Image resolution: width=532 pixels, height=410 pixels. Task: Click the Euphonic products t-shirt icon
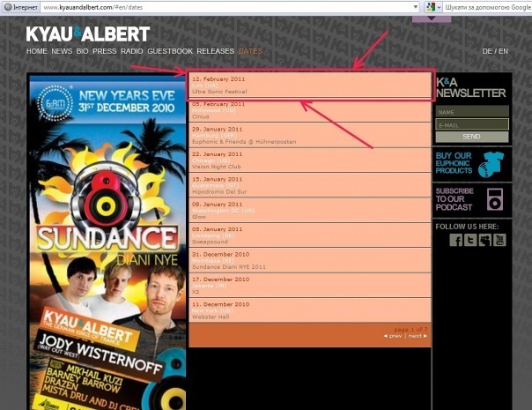(494, 164)
